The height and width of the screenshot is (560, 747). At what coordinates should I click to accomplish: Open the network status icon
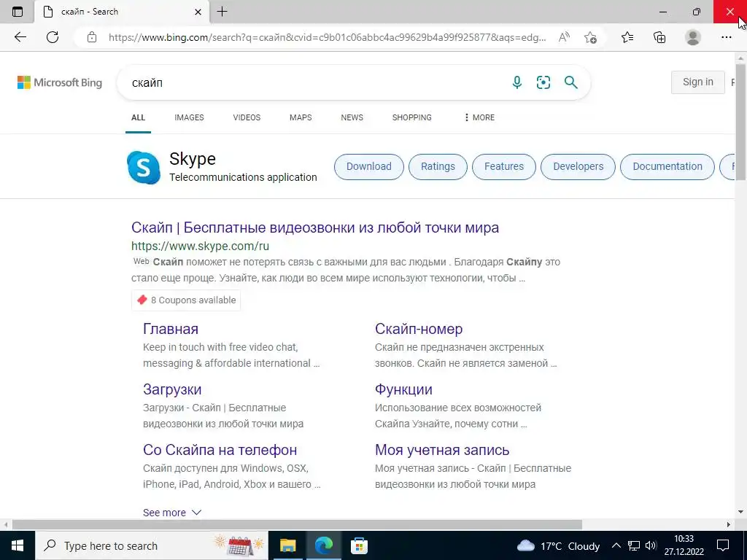click(x=634, y=545)
